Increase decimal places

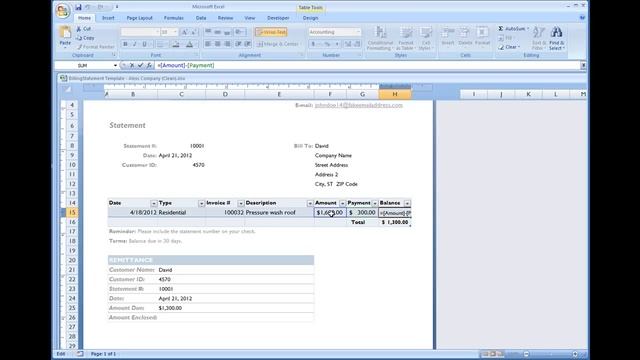(x=348, y=44)
